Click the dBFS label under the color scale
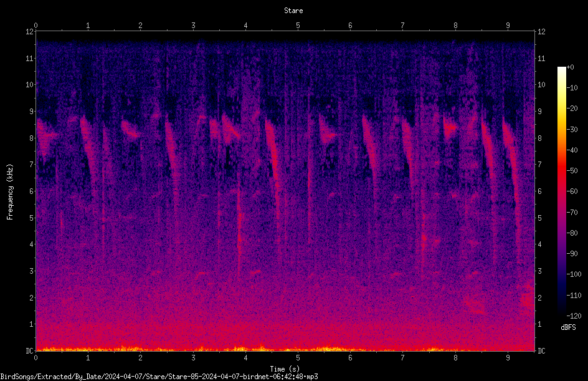Screen dimensions: 588x381 [568, 327]
